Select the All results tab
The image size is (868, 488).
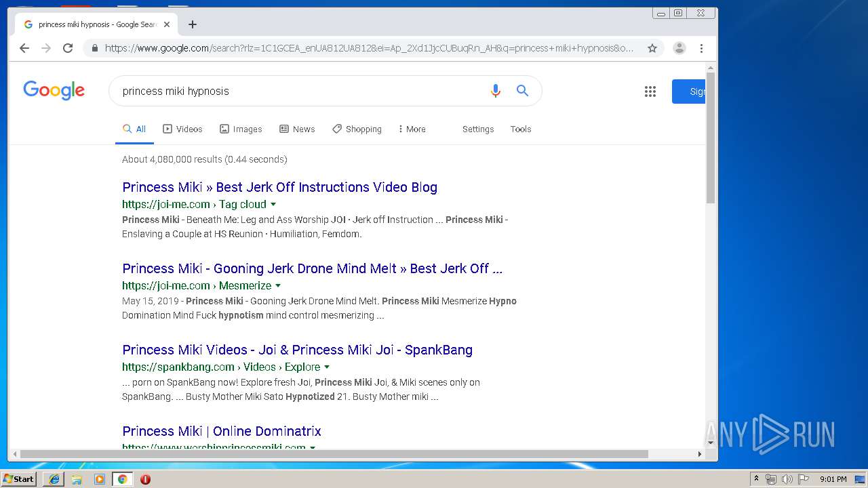[x=134, y=129]
